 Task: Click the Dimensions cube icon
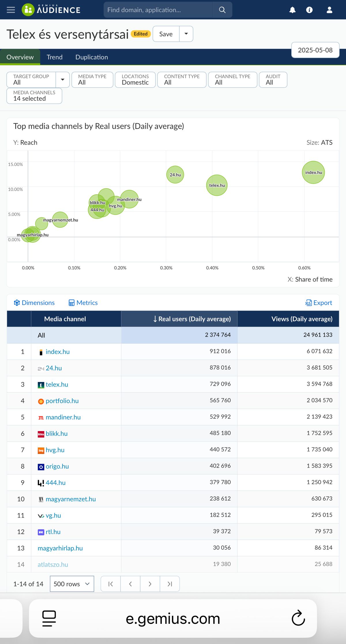17,303
